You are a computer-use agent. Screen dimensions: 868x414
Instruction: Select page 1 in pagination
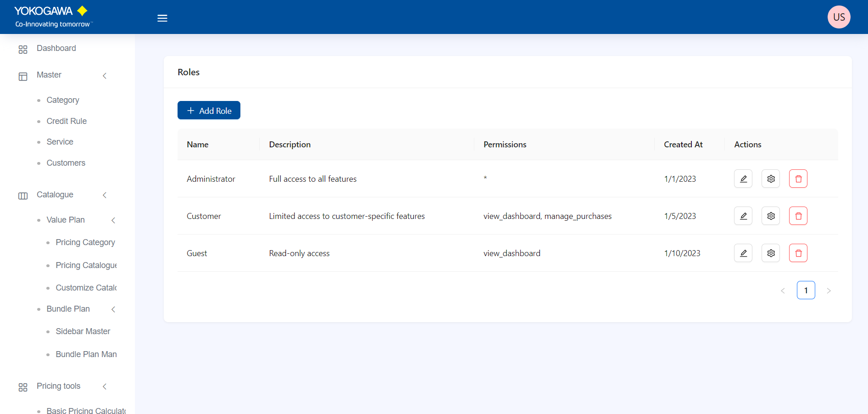806,290
